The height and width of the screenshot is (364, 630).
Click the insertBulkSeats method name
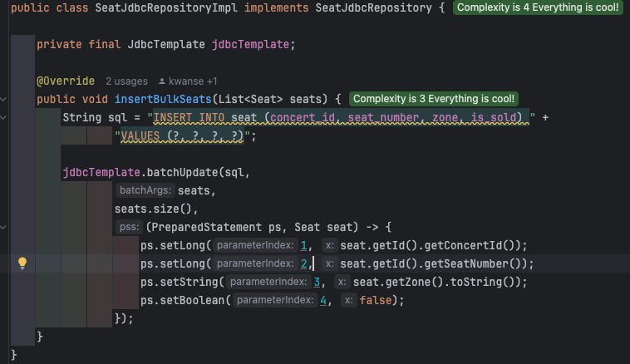pos(163,99)
